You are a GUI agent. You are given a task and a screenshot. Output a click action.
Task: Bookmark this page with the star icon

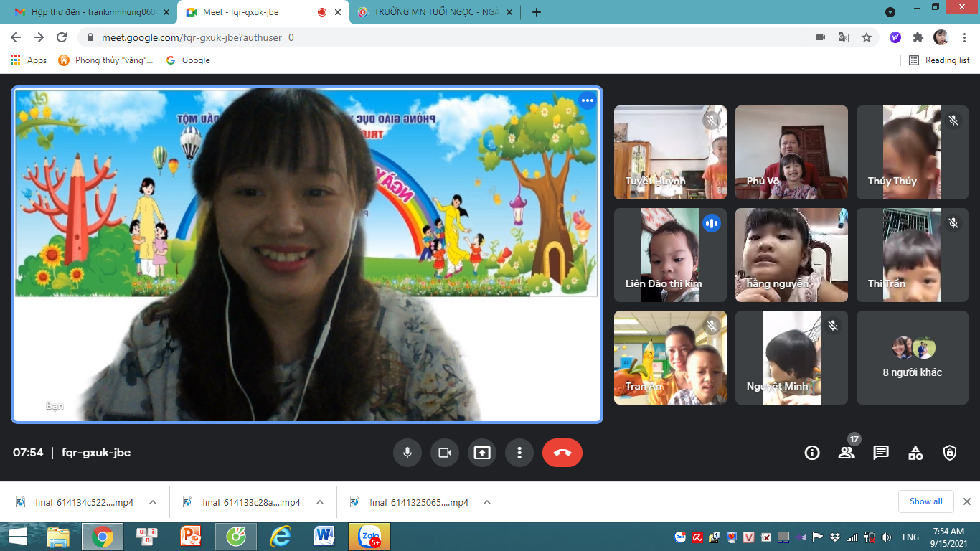click(x=867, y=37)
